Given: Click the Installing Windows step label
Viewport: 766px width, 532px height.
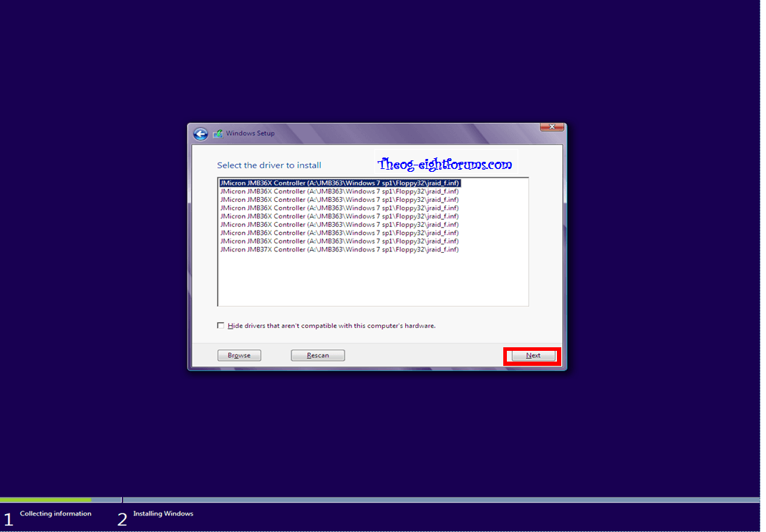Looking at the screenshot, I should pos(163,514).
